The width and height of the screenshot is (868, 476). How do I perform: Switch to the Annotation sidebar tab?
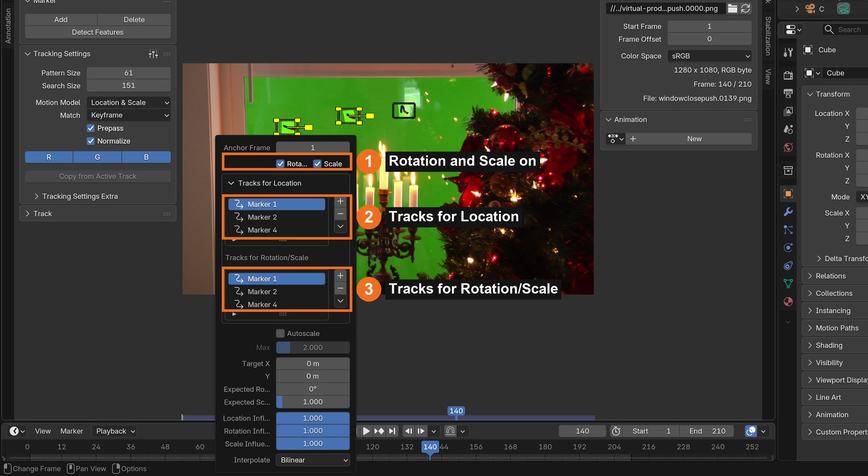(8, 25)
